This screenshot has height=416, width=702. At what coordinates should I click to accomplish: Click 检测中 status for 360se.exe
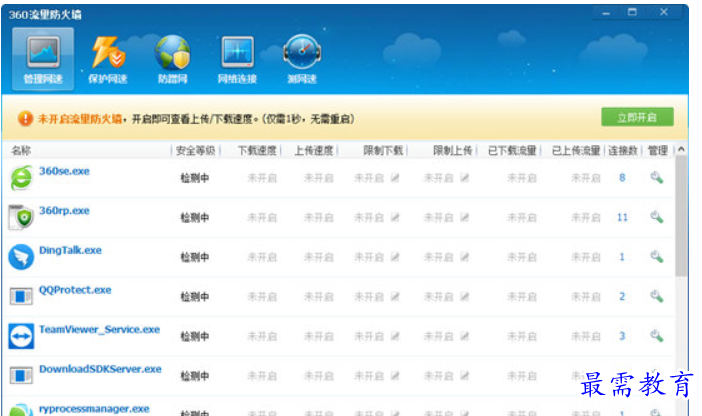[x=195, y=178]
